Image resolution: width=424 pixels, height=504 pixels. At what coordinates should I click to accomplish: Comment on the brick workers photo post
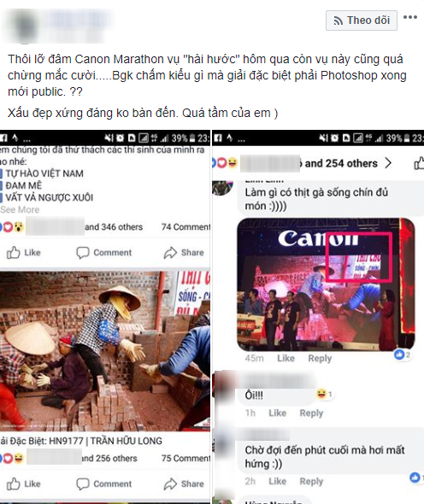[104, 483]
